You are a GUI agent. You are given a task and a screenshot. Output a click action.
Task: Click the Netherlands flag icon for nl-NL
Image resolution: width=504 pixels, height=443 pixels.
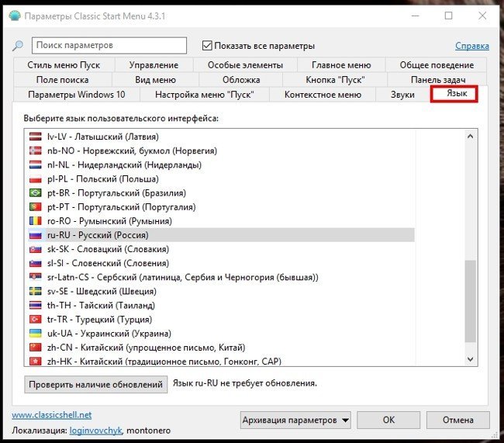(x=36, y=164)
